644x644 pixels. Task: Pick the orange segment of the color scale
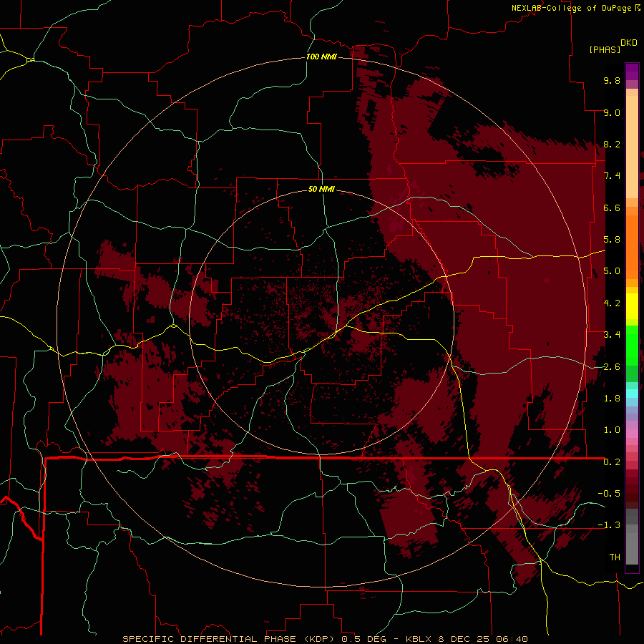pyautogui.click(x=632, y=246)
